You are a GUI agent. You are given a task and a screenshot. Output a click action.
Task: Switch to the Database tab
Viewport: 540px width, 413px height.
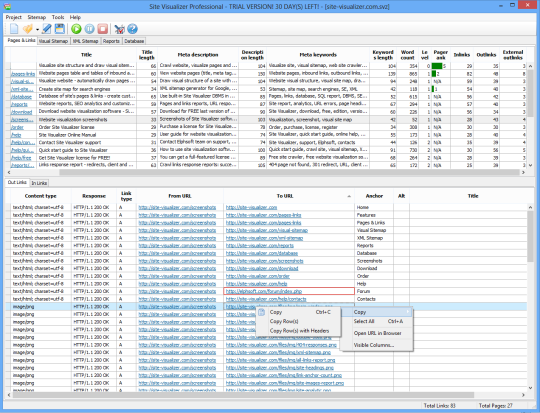pos(134,41)
